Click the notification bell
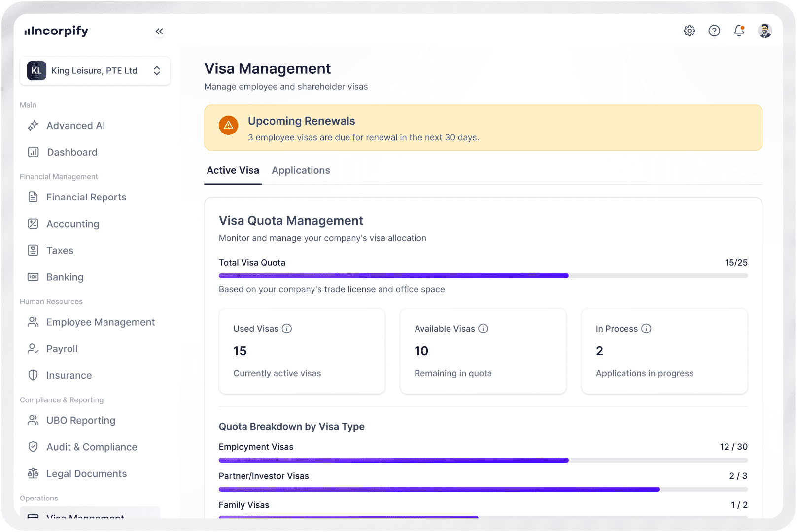 coord(739,31)
